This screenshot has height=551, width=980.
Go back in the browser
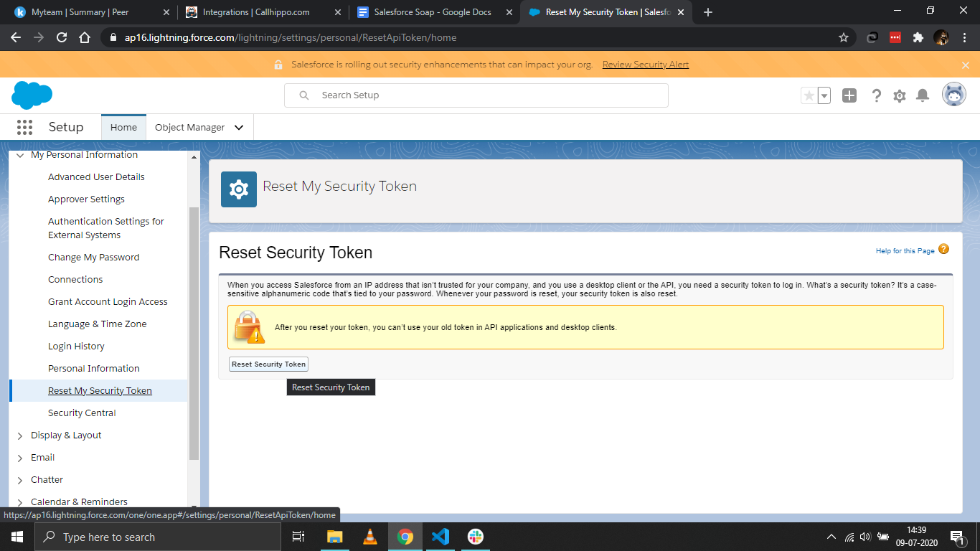tap(16, 37)
